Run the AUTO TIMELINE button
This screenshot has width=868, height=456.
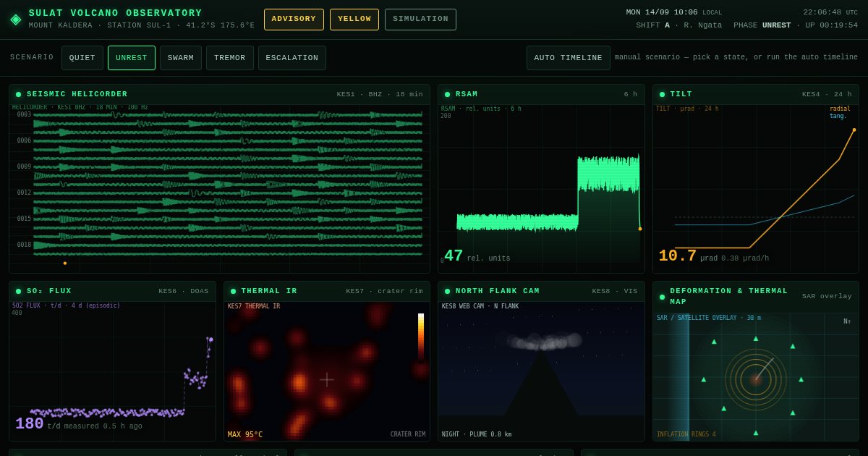(568, 58)
